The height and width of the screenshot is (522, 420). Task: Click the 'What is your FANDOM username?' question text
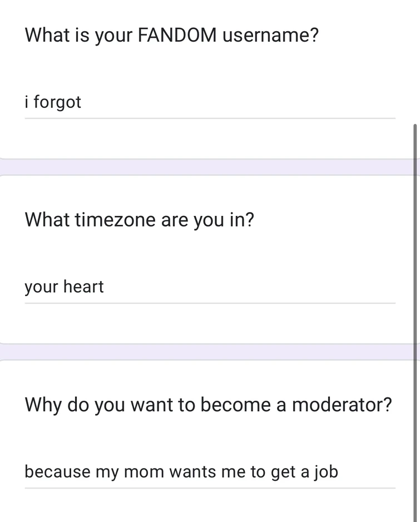[171, 35]
